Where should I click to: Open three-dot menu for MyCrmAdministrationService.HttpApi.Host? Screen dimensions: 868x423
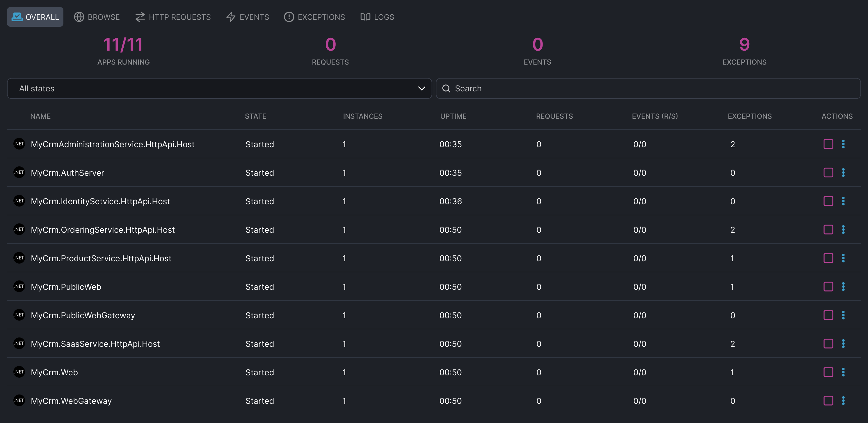click(x=843, y=144)
